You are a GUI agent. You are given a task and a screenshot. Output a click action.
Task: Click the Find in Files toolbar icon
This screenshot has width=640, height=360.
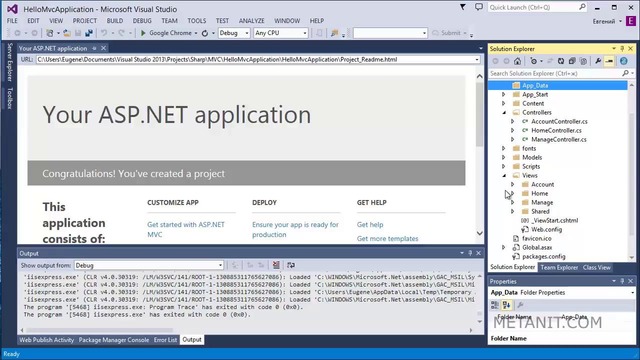pos(334,33)
